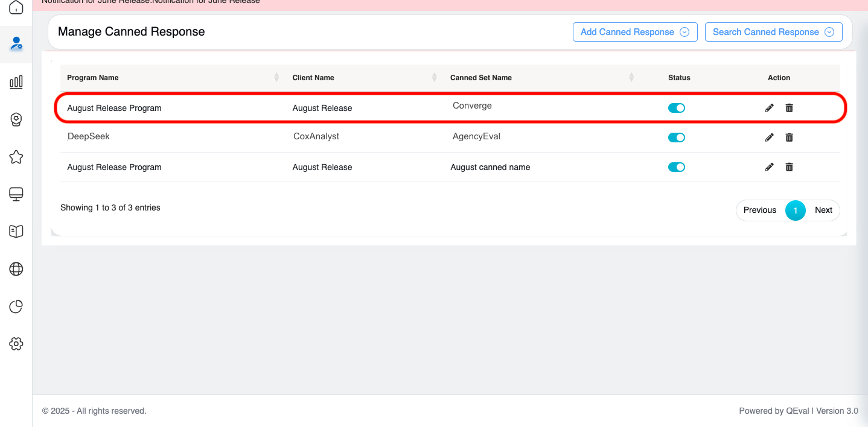
Task: Edit the Converge canned set row
Action: [x=770, y=108]
